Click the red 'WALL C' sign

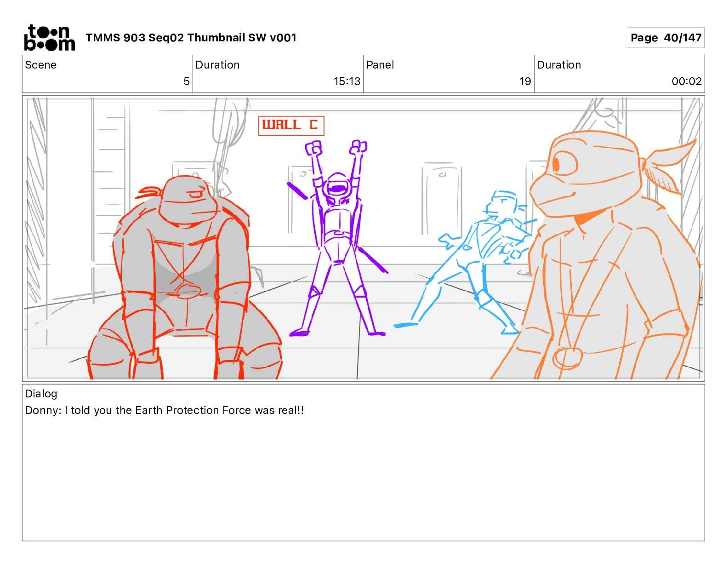[x=291, y=126]
